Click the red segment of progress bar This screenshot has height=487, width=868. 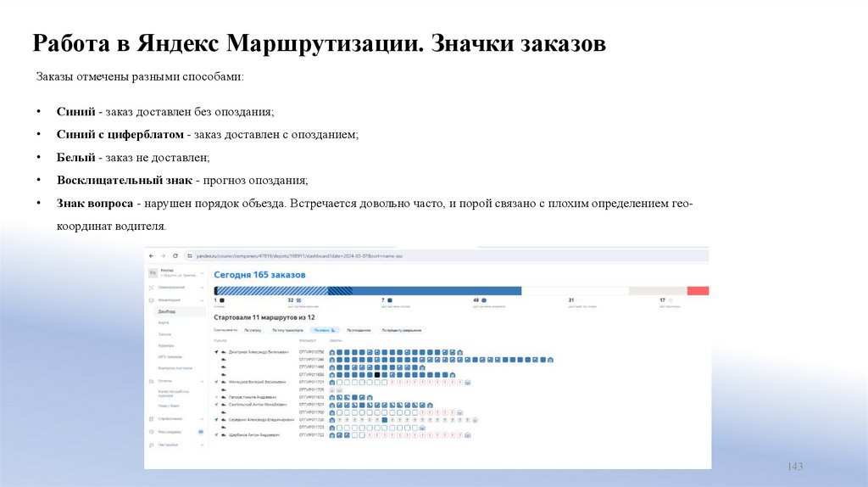tap(698, 291)
